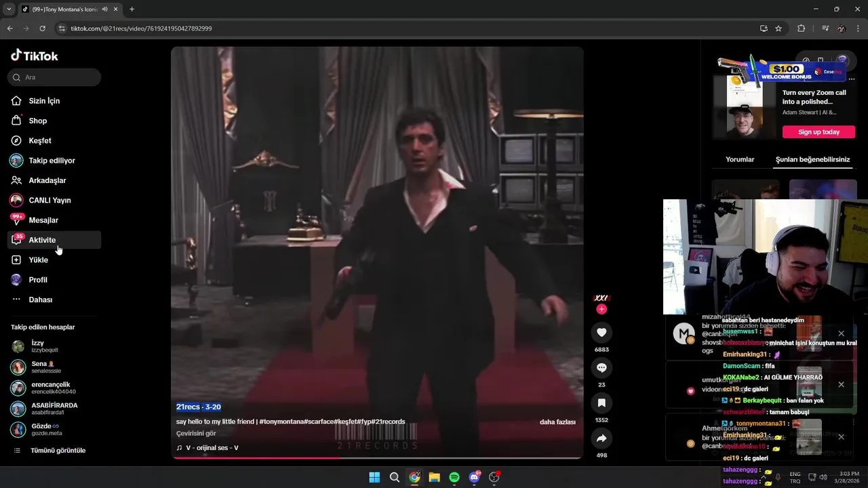Image resolution: width=868 pixels, height=488 pixels.
Task: Open the Chrome three-dot menu
Action: (x=859, y=28)
